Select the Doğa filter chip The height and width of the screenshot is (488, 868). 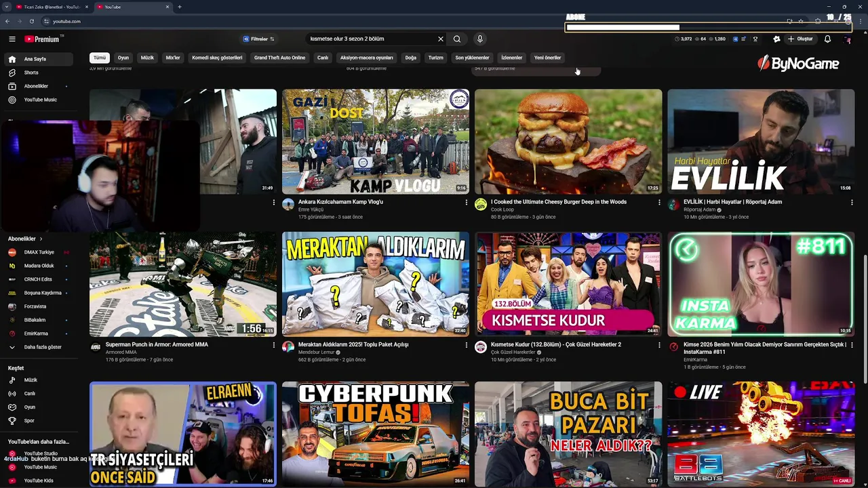[411, 58]
